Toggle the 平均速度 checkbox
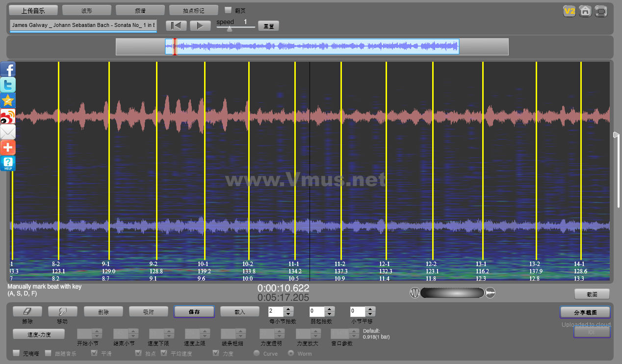Viewport: 622px width, 364px height. [x=164, y=353]
